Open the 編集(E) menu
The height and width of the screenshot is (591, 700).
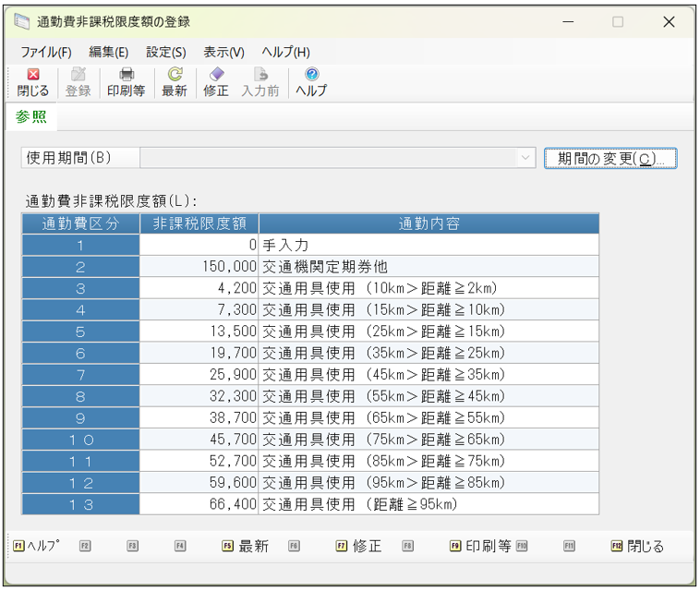click(109, 53)
